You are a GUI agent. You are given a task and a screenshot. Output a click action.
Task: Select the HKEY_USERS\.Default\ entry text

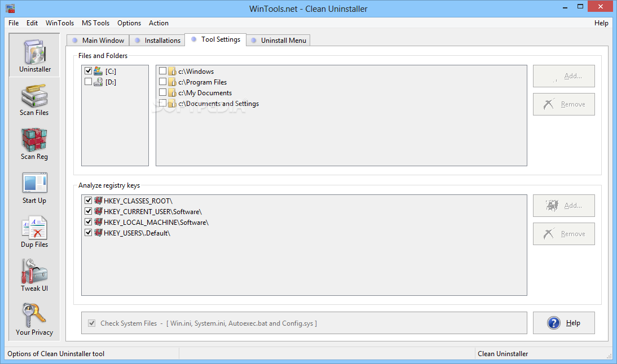pos(137,233)
